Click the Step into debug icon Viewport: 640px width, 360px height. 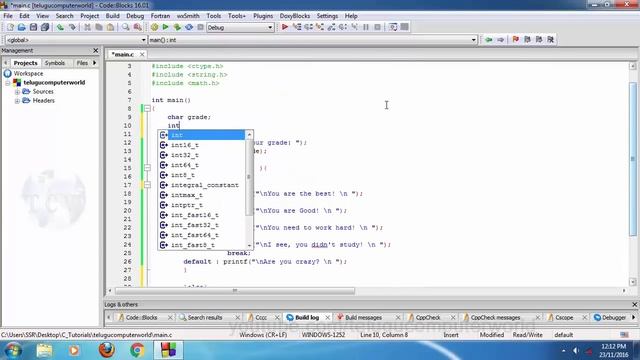coord(320,27)
